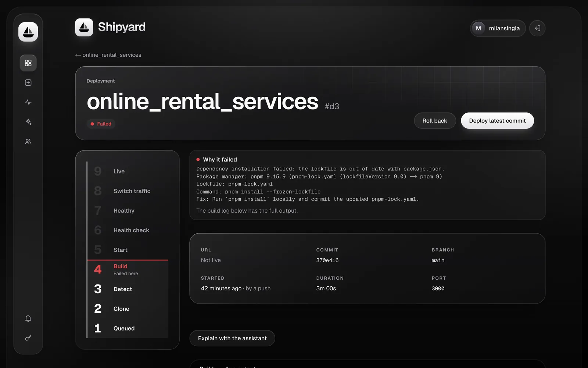Image resolution: width=588 pixels, height=368 pixels.
Task: Select step 5 Start
Action: pos(128,250)
